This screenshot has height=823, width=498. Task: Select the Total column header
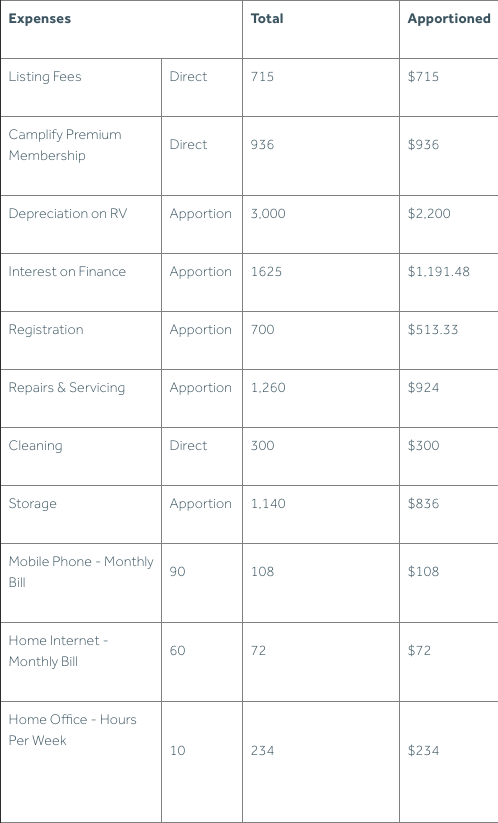[x=267, y=18]
